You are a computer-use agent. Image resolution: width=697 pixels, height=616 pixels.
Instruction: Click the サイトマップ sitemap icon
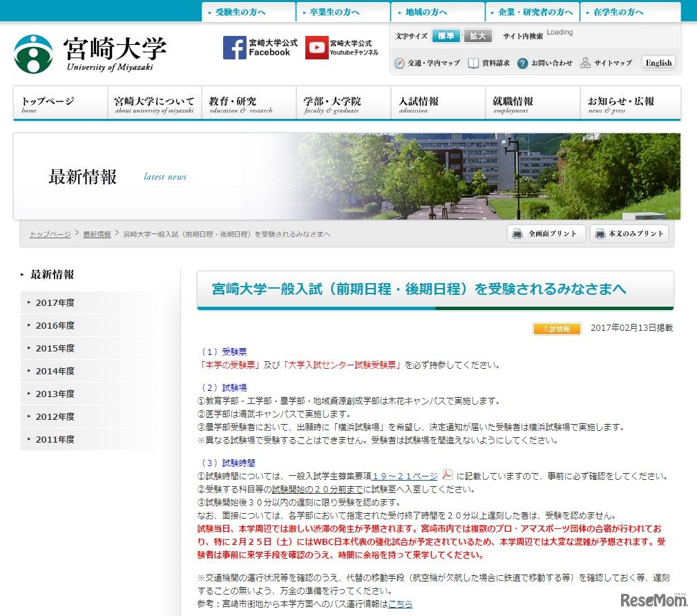coord(586,63)
